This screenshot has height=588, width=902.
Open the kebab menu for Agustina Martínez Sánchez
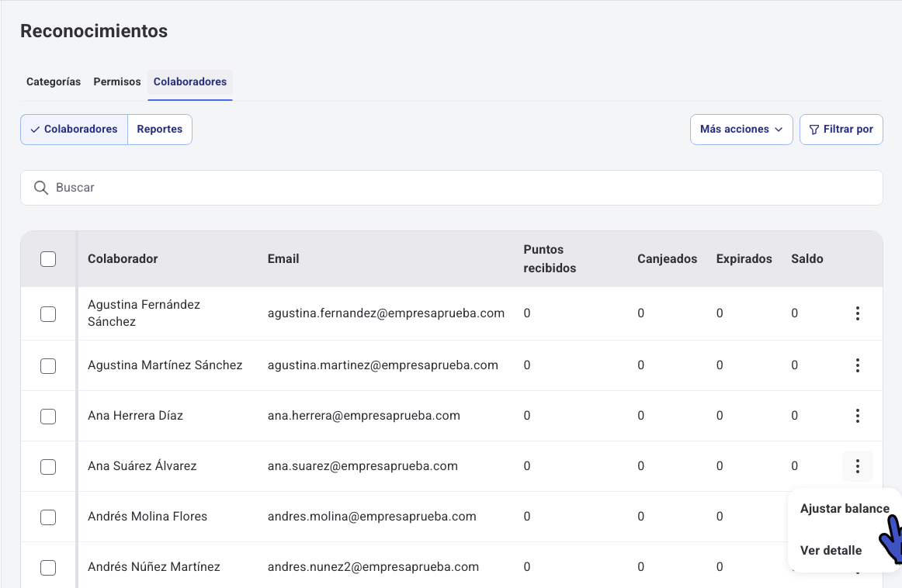pos(857,365)
